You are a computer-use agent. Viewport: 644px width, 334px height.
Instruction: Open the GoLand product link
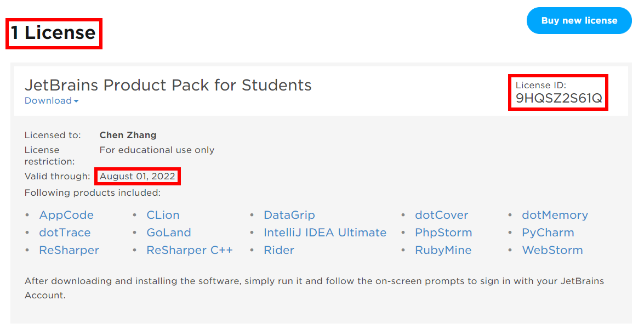pyautogui.click(x=169, y=233)
